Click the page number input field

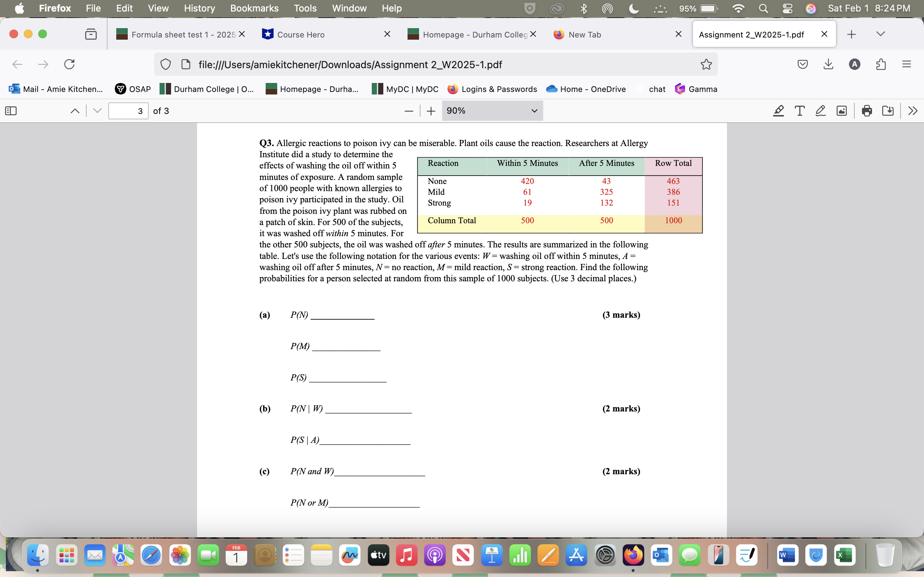click(x=128, y=111)
